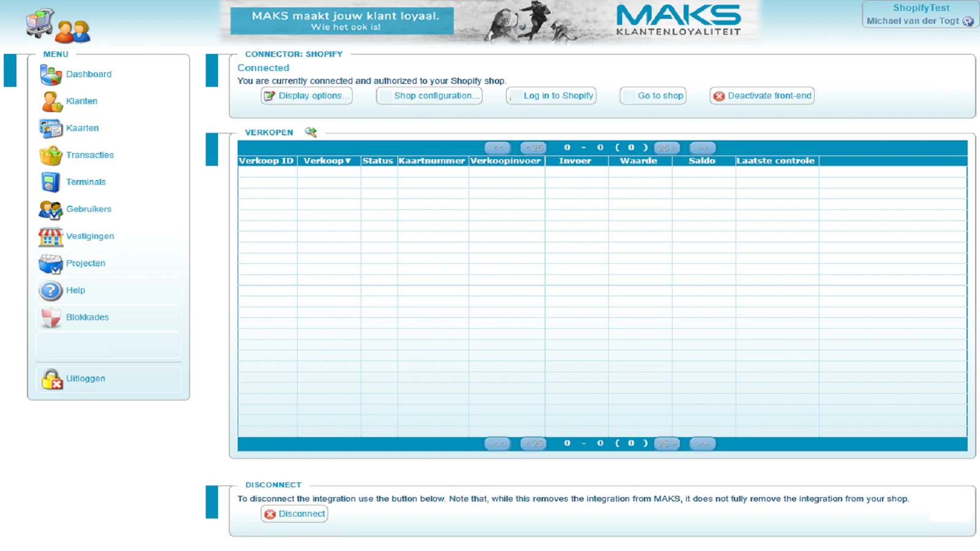Click the top first-page << button
980x551 pixels.
pos(497,148)
